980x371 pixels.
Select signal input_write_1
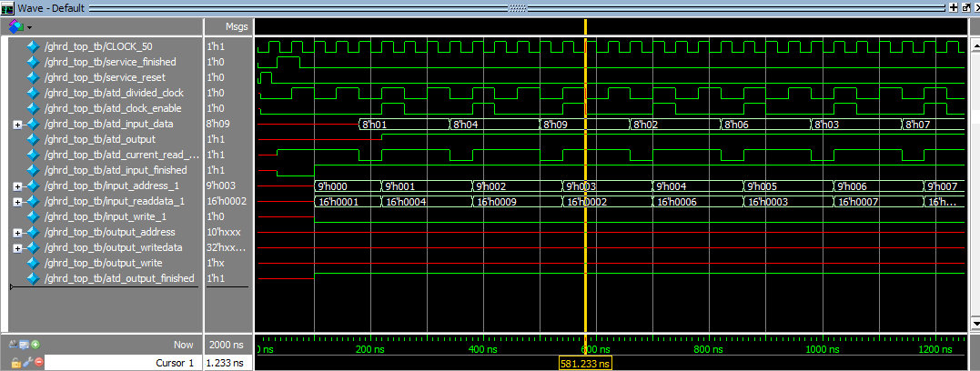(x=104, y=216)
